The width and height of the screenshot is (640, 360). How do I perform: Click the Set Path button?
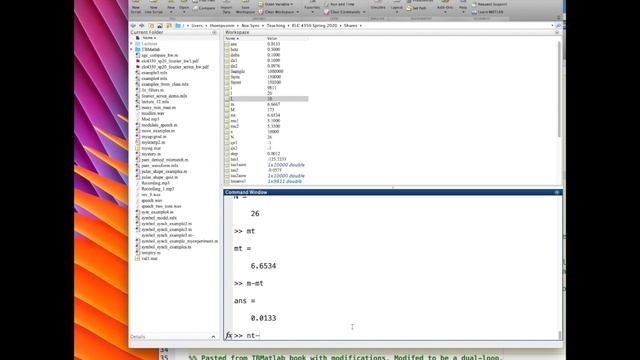pos(416,8)
